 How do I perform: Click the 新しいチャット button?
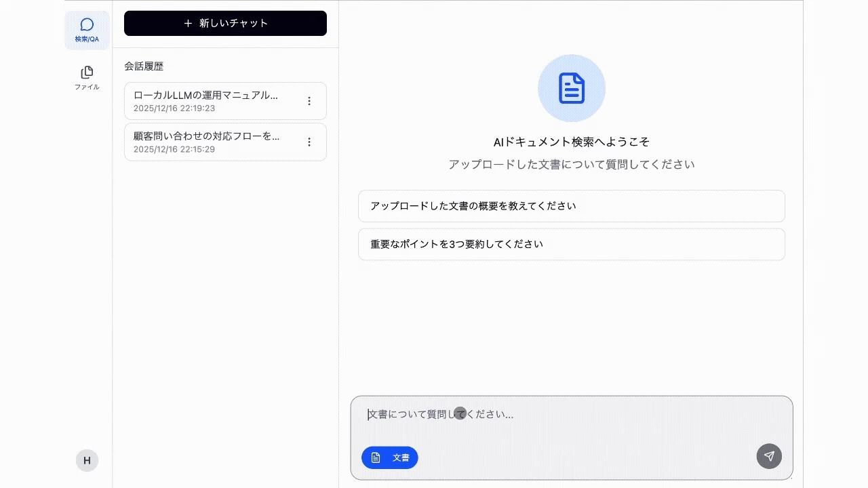pyautogui.click(x=225, y=23)
